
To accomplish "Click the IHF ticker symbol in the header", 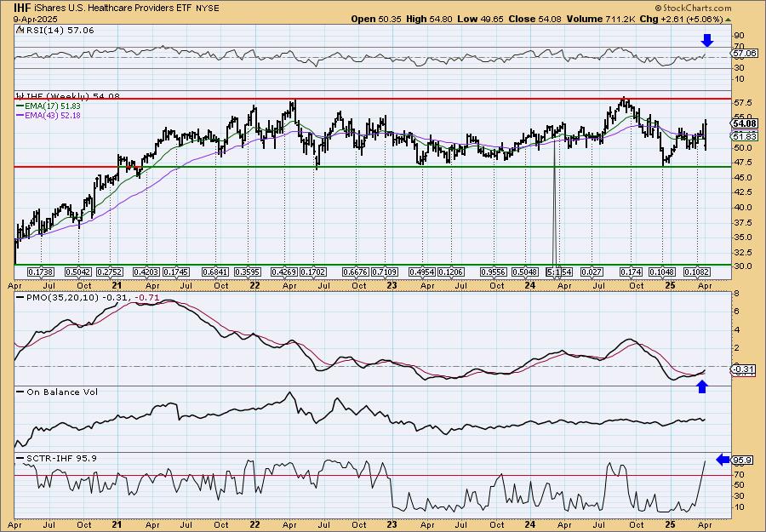I will tap(21, 8).
